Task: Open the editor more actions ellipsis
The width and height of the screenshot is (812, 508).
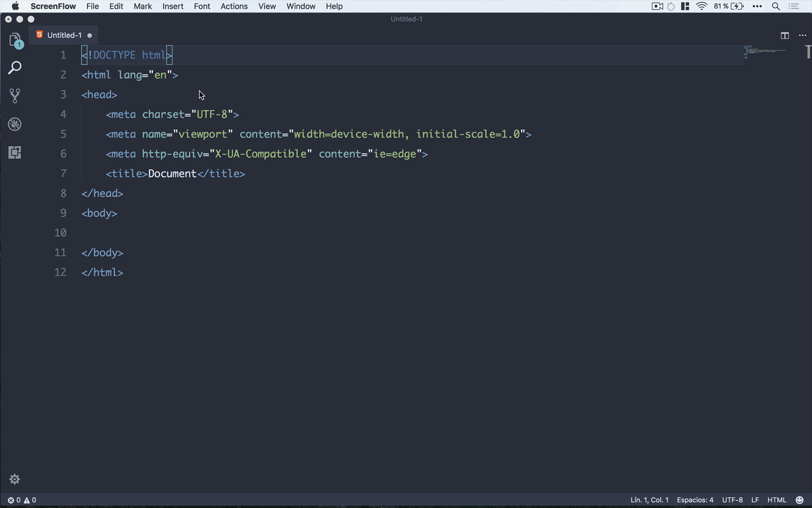Action: tap(802, 36)
